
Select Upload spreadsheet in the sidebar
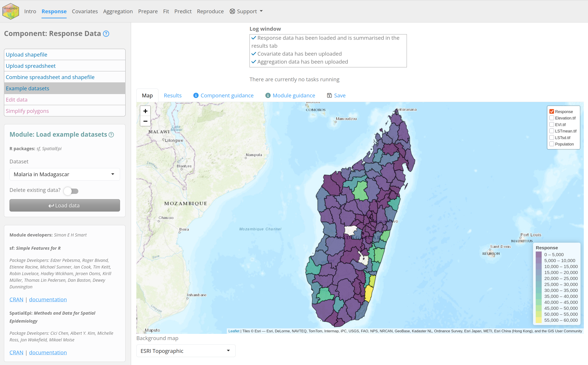pos(31,66)
